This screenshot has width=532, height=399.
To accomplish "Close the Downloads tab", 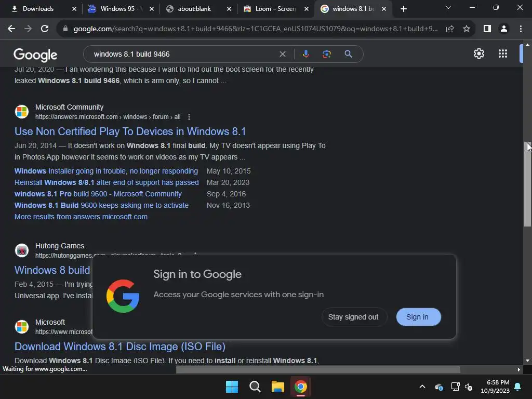I will click(x=74, y=9).
